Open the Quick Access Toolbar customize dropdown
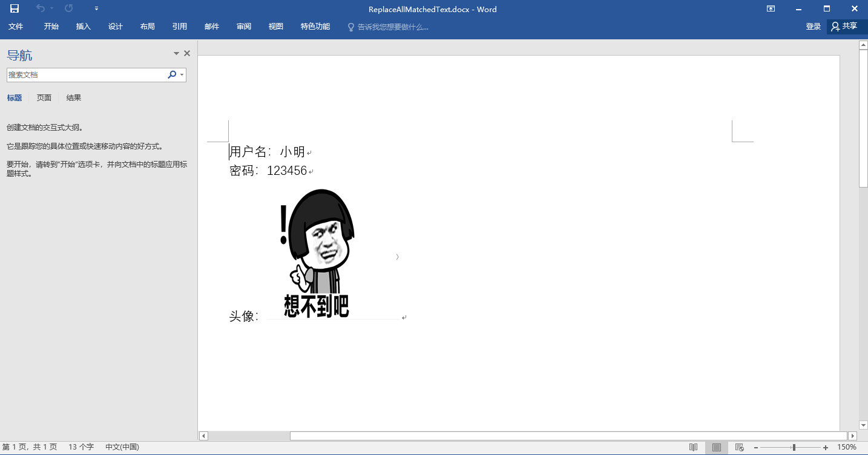 pyautogui.click(x=96, y=8)
